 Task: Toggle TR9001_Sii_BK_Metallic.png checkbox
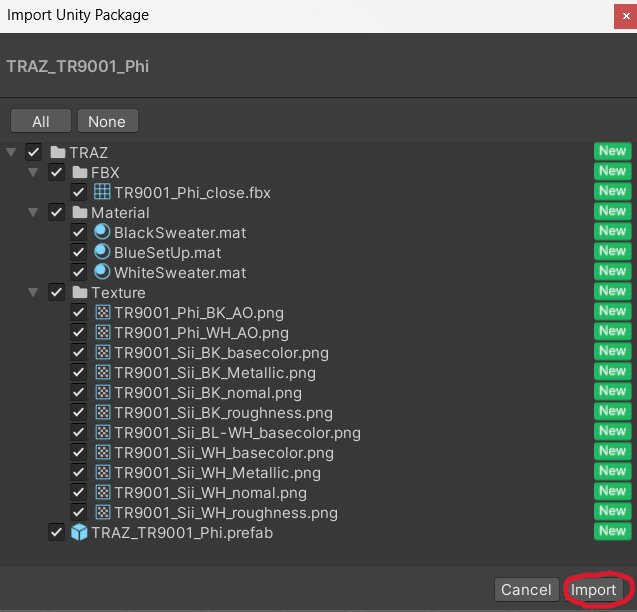(x=78, y=372)
